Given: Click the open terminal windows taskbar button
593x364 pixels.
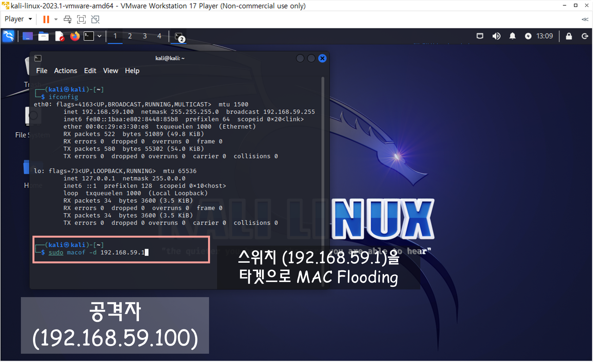Looking at the screenshot, I should (x=179, y=37).
